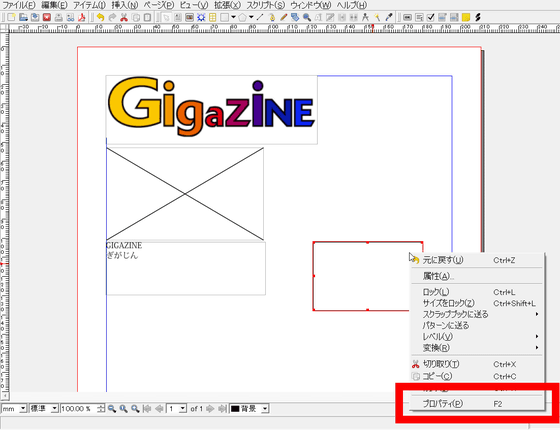Open the 背景 layer dropdown

point(265,408)
